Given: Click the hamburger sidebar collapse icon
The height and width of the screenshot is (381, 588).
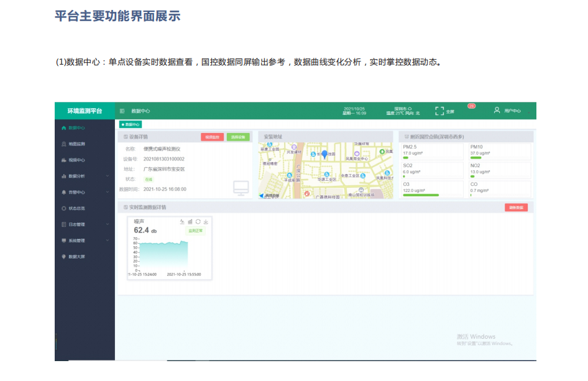Looking at the screenshot, I should pos(122,111).
